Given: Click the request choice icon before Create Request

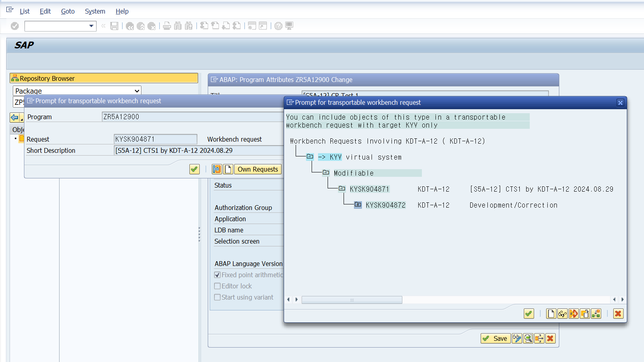Looking at the screenshot, I should coord(217,169).
